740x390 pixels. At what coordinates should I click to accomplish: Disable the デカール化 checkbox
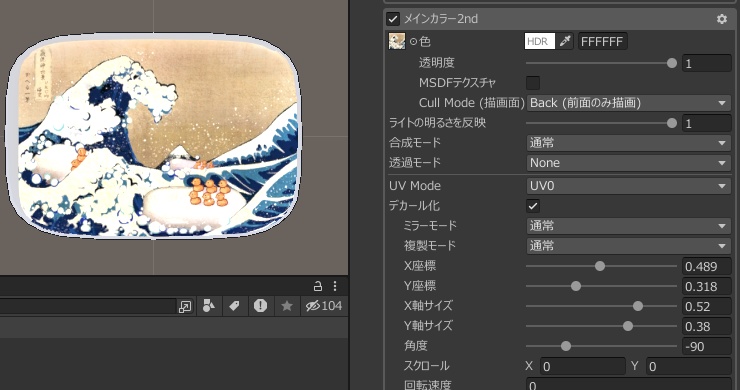533,206
